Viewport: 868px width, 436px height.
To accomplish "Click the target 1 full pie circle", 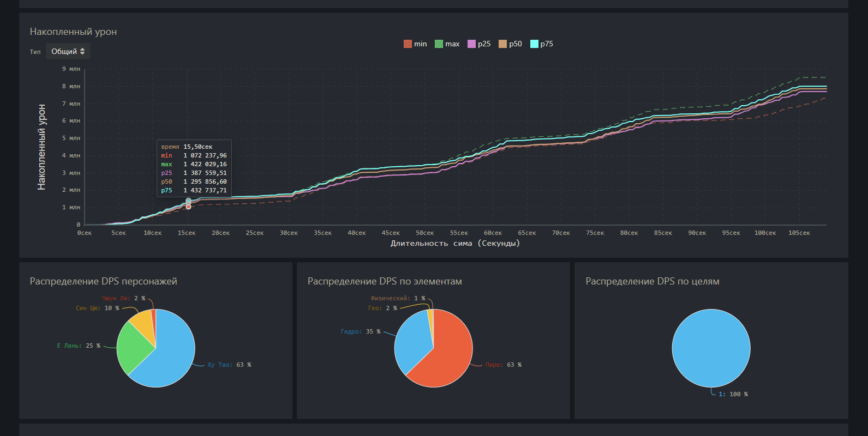I will 711,348.
